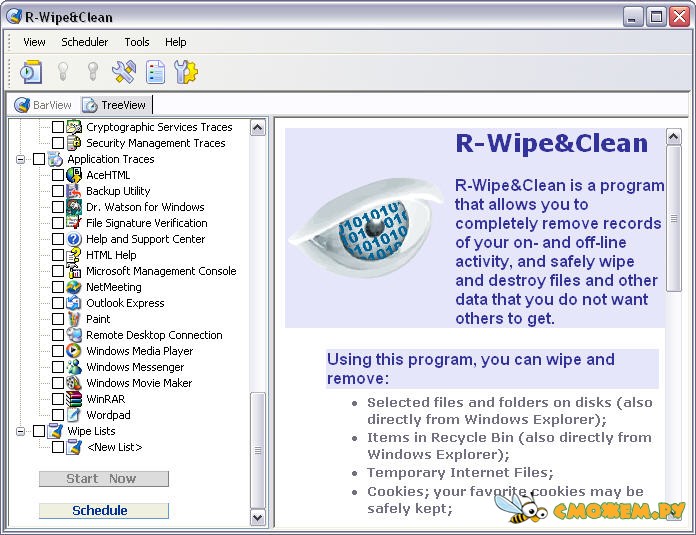Open the wrench and gear settings icon

click(186, 72)
